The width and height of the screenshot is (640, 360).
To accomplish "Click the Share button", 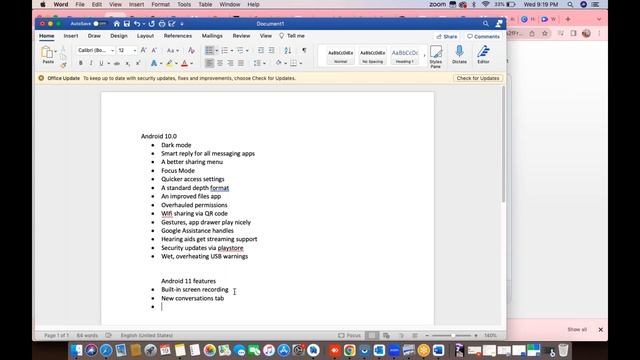I will 447,36.
